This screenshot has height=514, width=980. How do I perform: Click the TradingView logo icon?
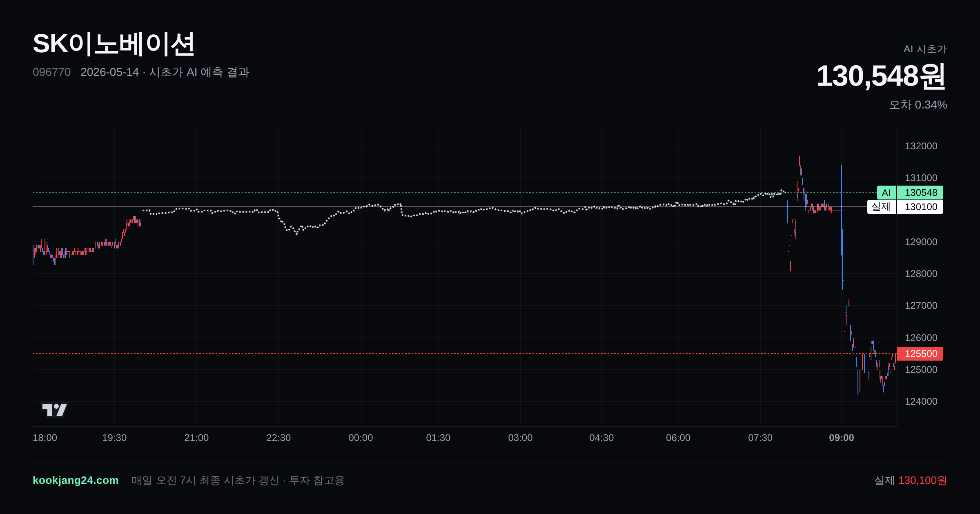click(x=55, y=410)
